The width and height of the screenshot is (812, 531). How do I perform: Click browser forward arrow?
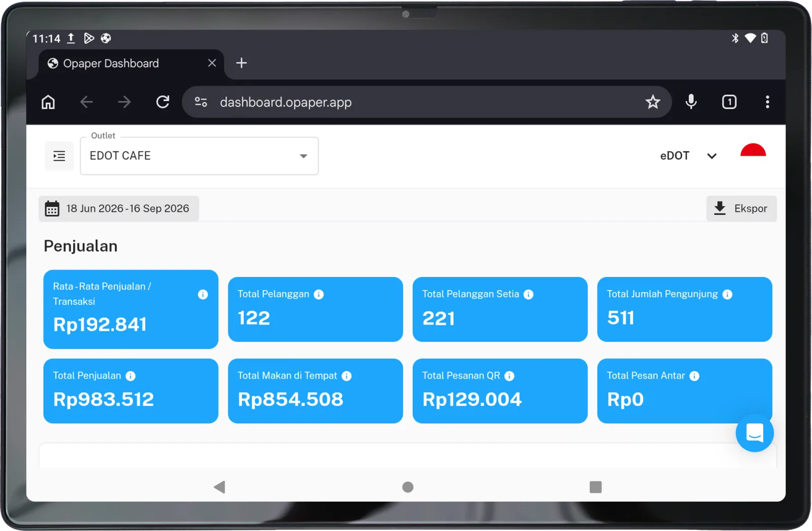pyautogui.click(x=124, y=102)
